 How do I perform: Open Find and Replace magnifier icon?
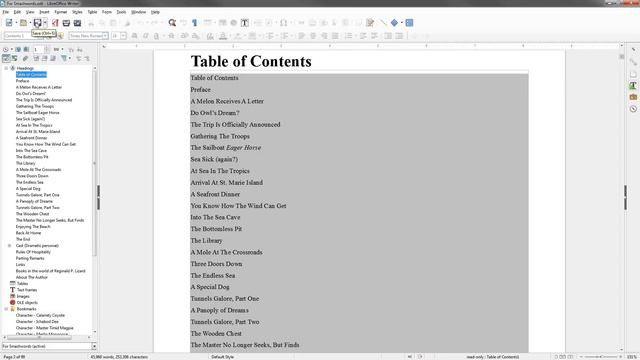pyautogui.click(x=172, y=23)
